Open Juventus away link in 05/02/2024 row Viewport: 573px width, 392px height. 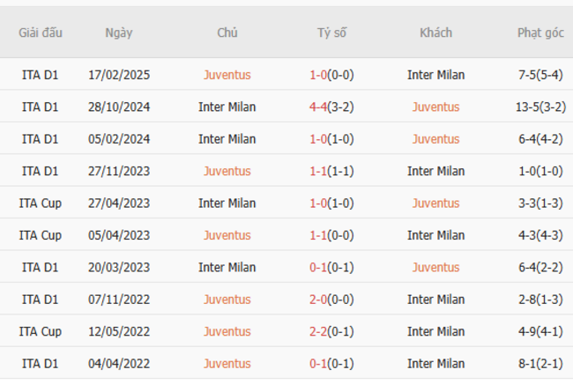(x=435, y=139)
